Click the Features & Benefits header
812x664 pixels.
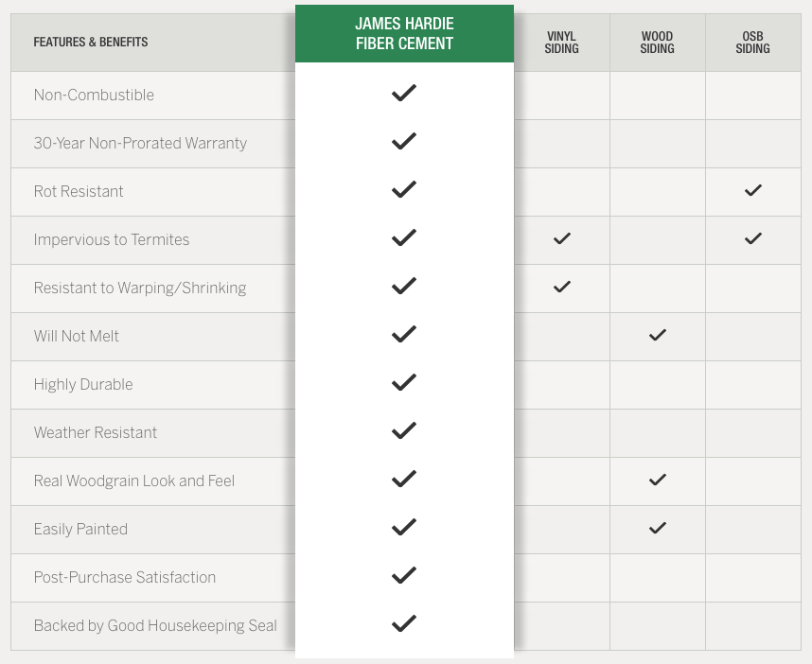[91, 42]
